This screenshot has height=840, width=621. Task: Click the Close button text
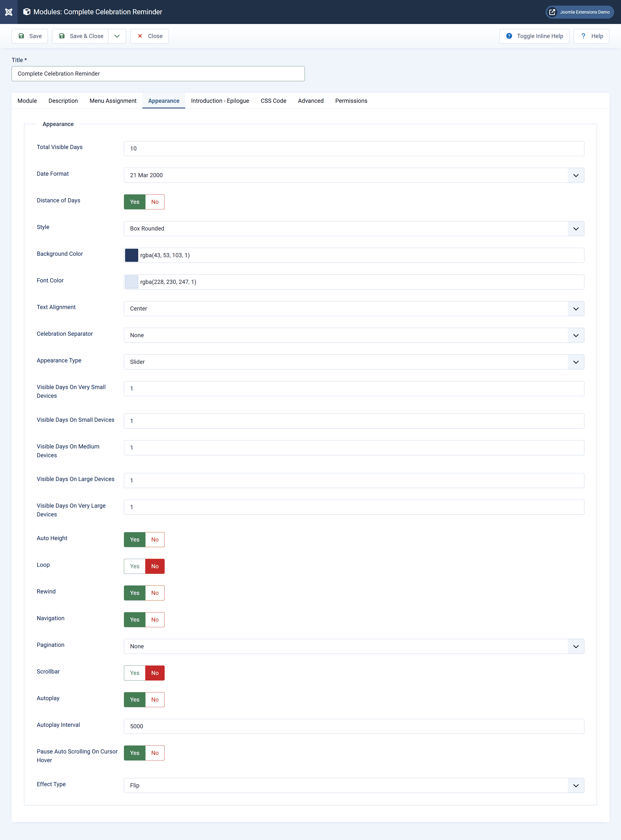tap(155, 36)
